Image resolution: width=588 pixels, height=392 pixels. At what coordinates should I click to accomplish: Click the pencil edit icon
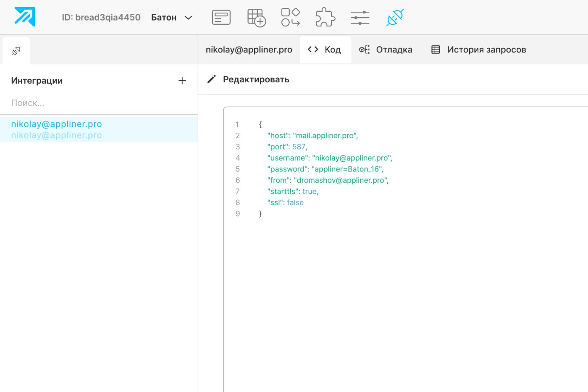(212, 79)
